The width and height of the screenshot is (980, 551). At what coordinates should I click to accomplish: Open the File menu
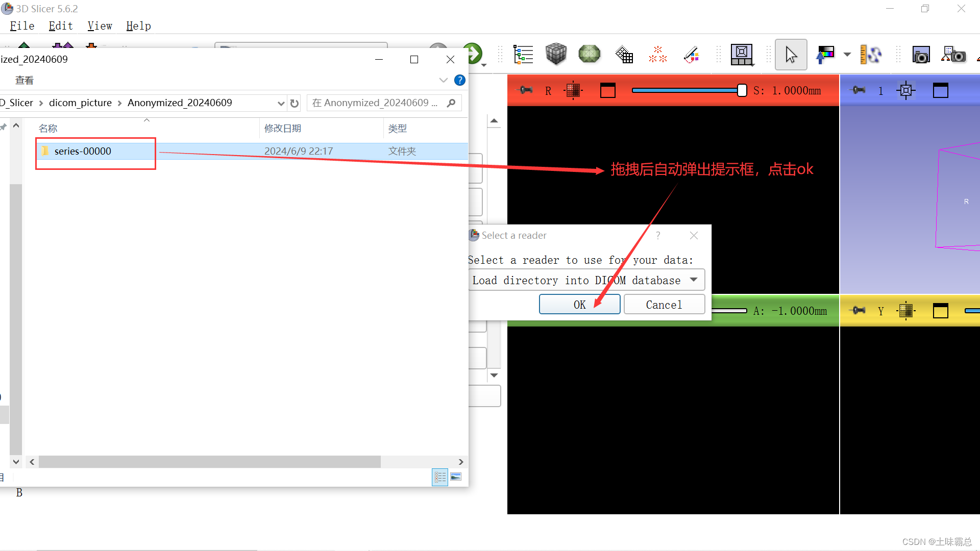[22, 26]
